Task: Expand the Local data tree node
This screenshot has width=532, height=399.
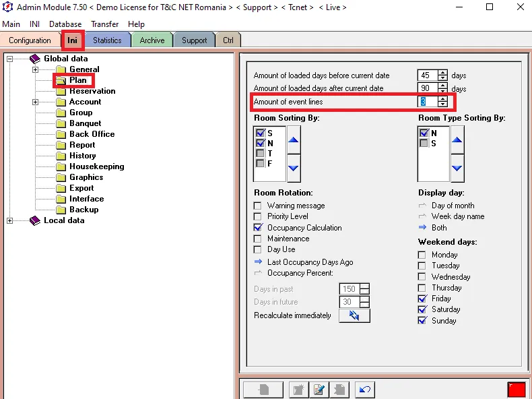Action: click(x=10, y=220)
